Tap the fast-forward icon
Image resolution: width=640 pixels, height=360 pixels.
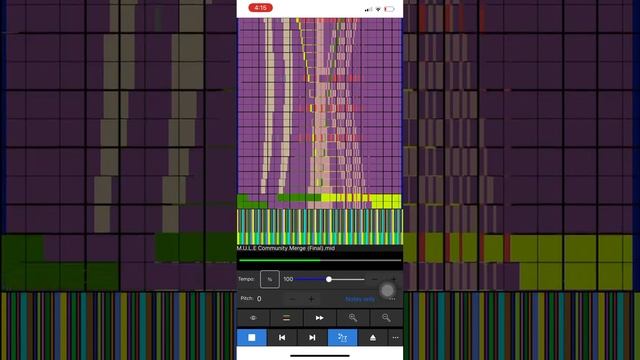pyautogui.click(x=320, y=318)
